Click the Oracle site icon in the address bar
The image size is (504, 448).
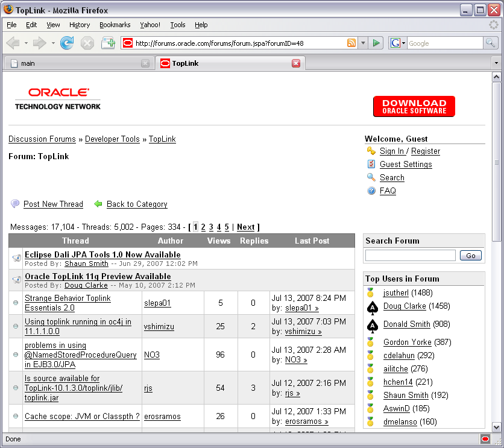pyautogui.click(x=128, y=43)
